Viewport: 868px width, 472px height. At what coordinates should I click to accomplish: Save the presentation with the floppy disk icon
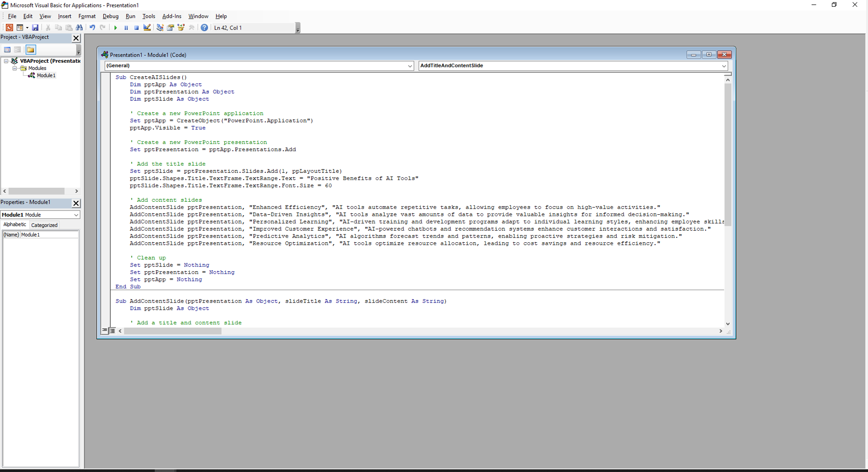(x=35, y=28)
